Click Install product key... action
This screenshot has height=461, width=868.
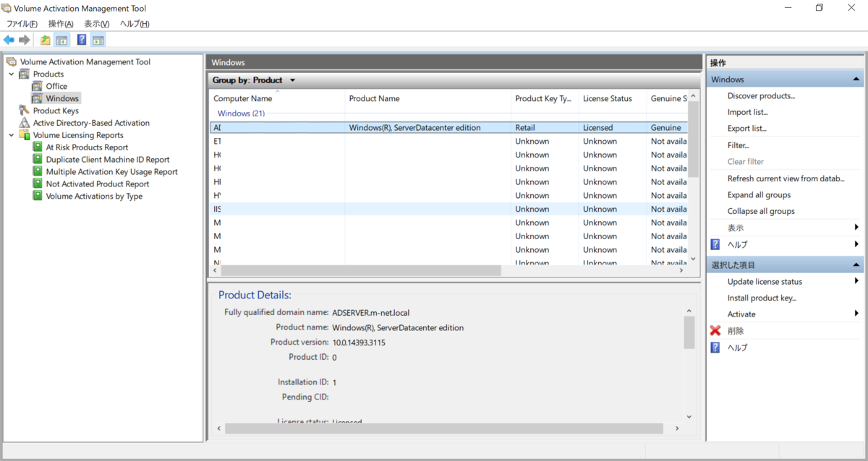tap(762, 298)
